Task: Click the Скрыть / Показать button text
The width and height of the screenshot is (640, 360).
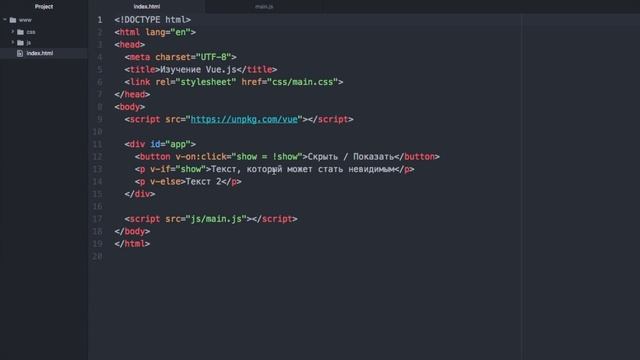Action: (x=351, y=157)
